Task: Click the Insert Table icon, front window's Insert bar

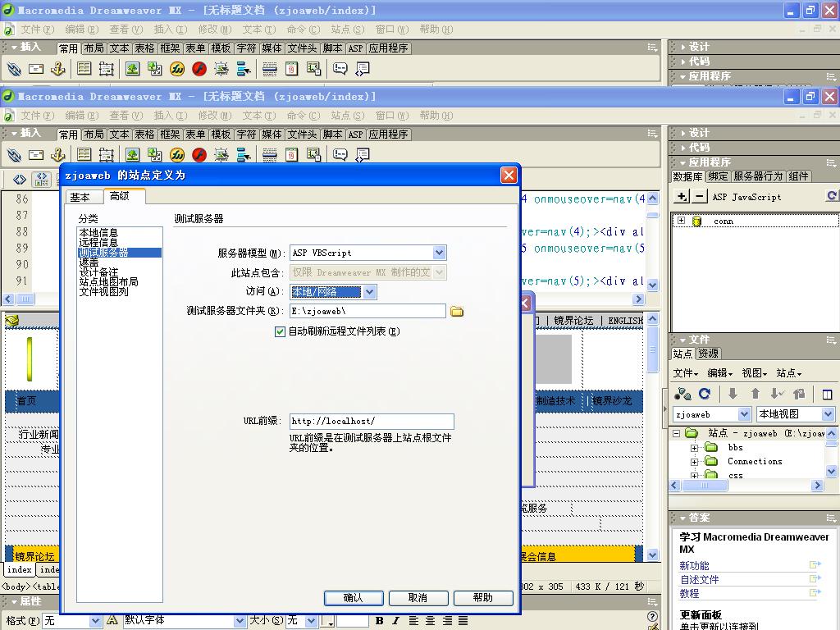Action: [x=84, y=155]
